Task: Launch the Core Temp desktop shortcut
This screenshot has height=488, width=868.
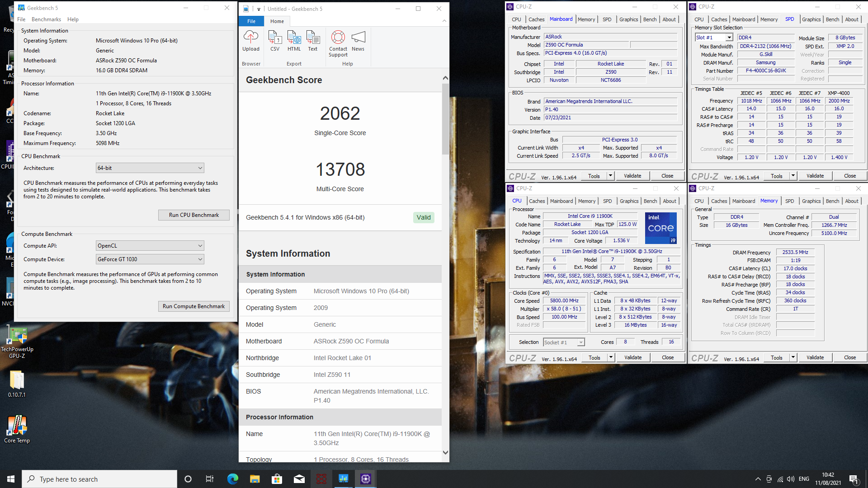Action: click(x=17, y=429)
